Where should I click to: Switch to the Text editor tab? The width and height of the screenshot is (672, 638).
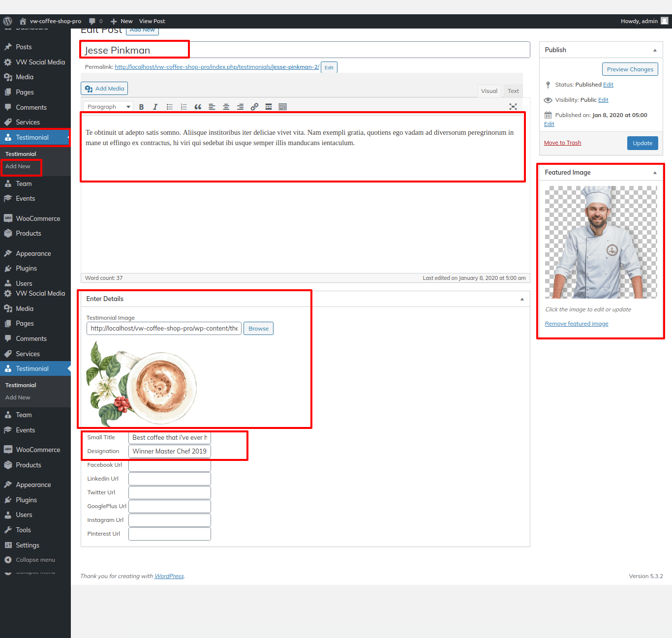pyautogui.click(x=513, y=91)
